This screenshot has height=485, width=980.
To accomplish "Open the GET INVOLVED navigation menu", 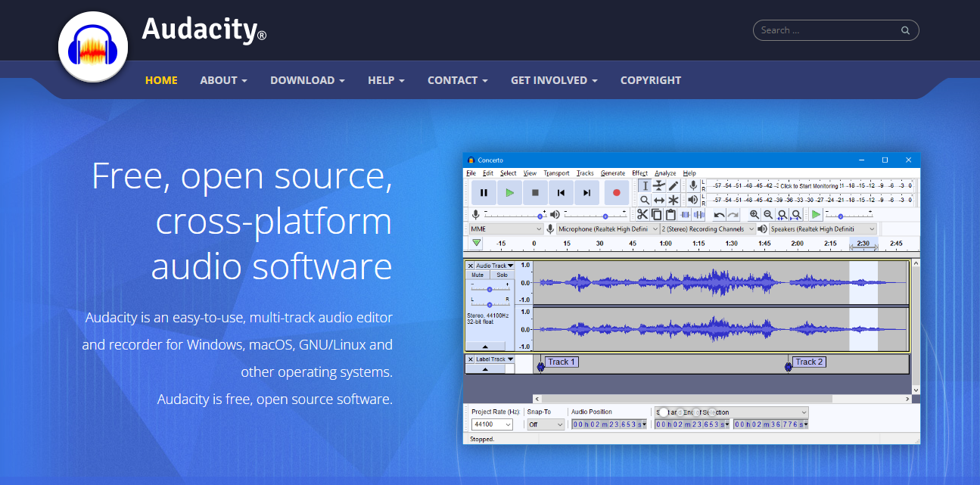I will click(x=554, y=80).
